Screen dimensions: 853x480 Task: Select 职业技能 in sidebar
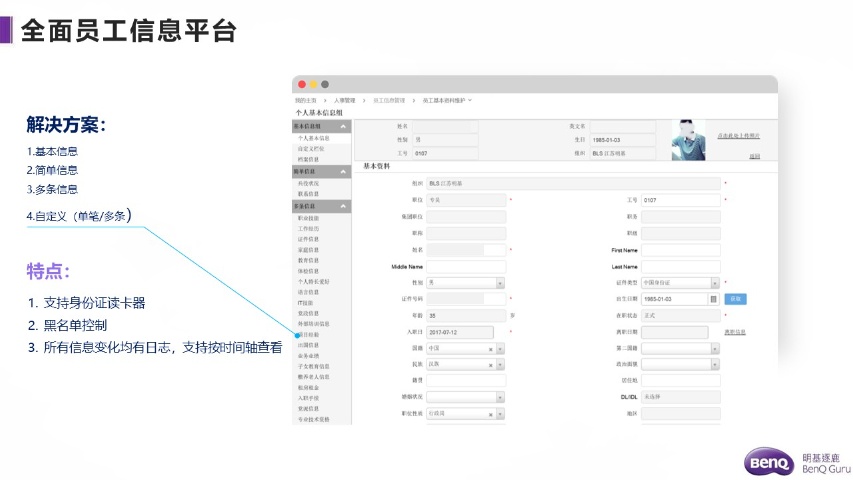coord(308,218)
